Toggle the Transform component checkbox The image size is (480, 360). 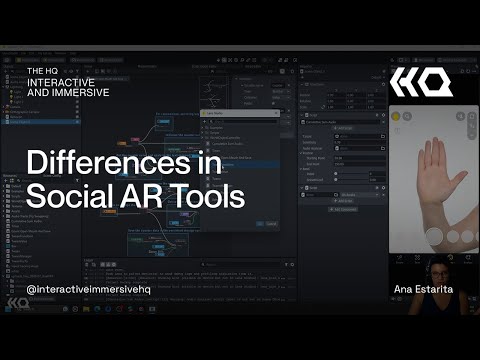tap(307, 85)
